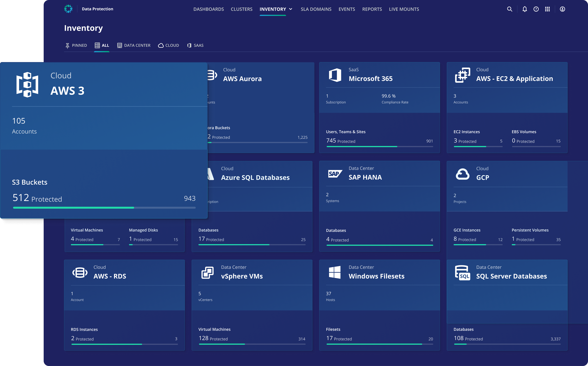The height and width of the screenshot is (366, 588).
Task: Open the SAP HANA card
Action: click(x=365, y=177)
